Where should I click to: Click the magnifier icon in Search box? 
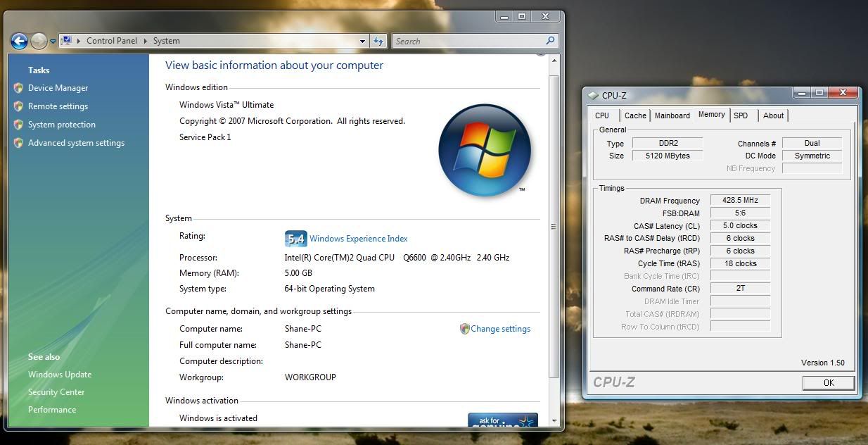550,41
